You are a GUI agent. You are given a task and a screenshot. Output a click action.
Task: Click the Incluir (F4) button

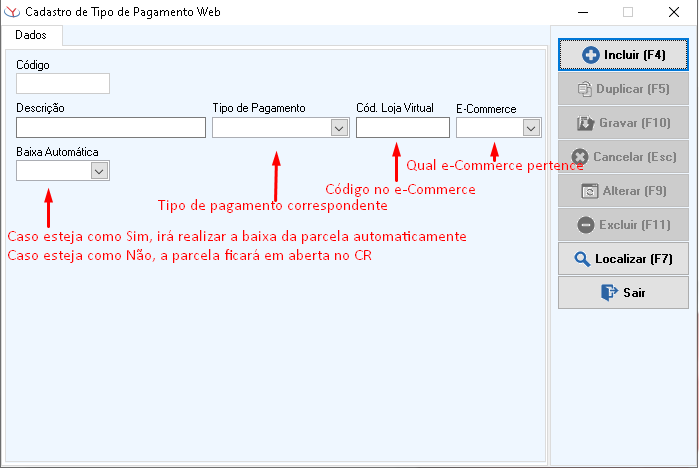pyautogui.click(x=623, y=55)
